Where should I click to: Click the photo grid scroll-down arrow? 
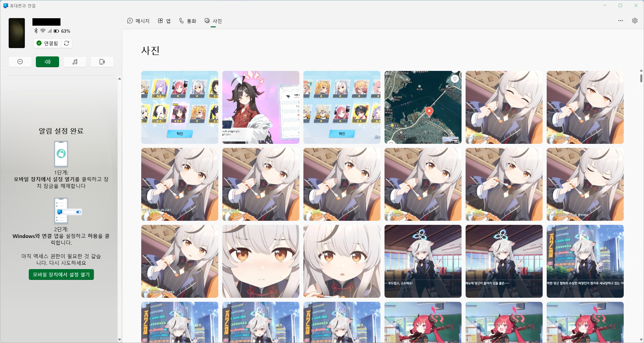coord(641,340)
